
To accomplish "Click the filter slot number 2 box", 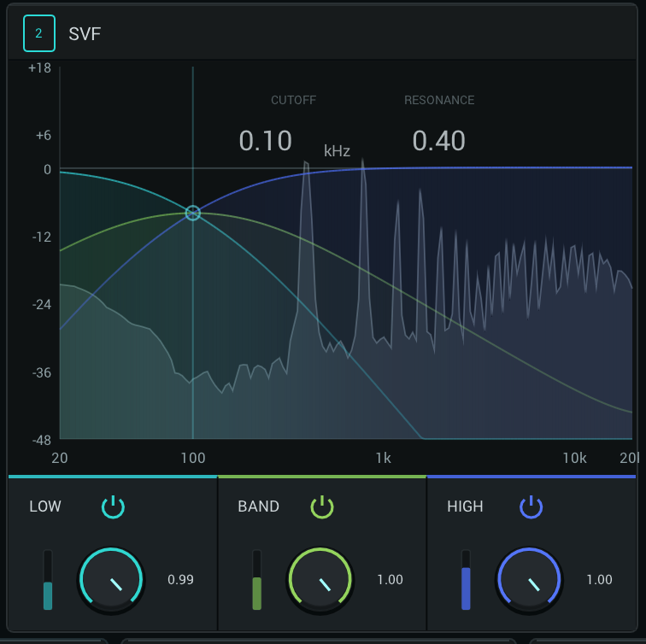I will [39, 33].
